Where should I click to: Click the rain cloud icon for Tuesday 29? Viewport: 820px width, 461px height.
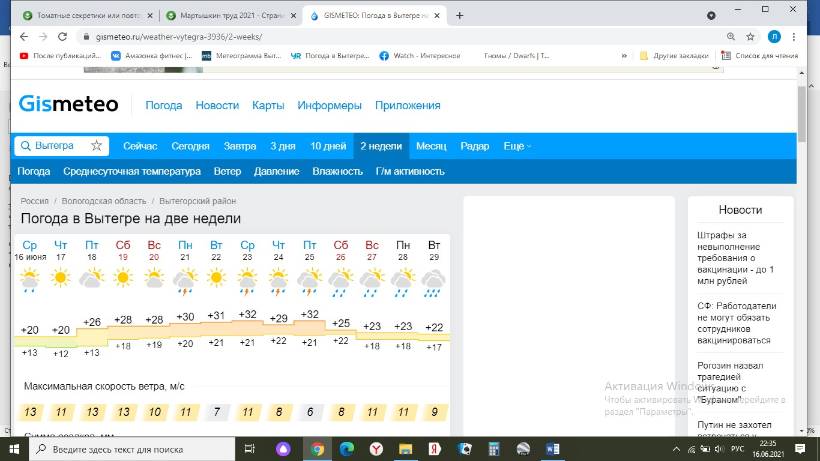[x=434, y=283]
